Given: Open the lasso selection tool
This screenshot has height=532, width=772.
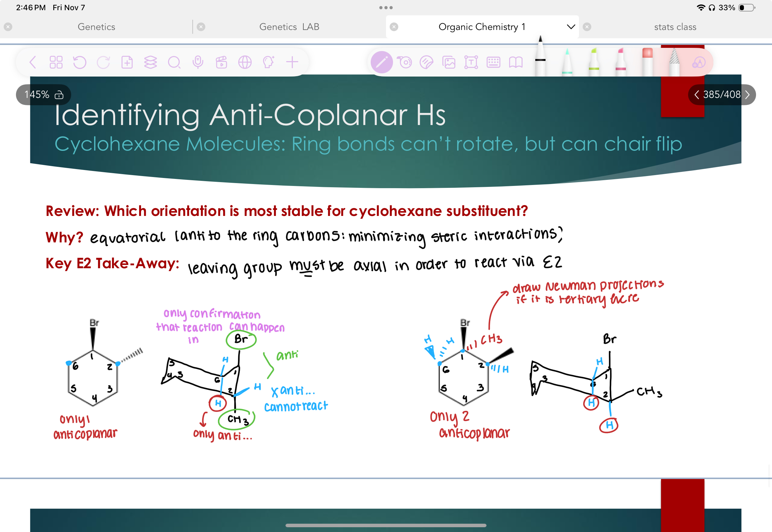Looking at the screenshot, I should tap(404, 62).
